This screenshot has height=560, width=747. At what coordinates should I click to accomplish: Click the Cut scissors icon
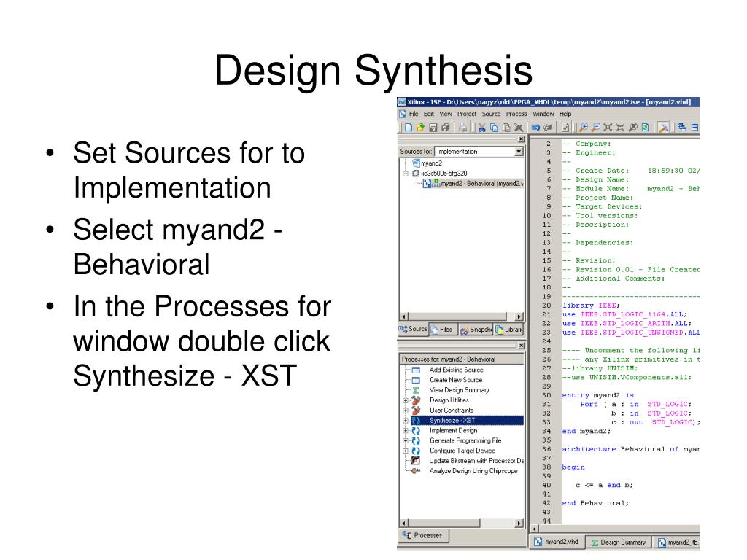(x=481, y=127)
